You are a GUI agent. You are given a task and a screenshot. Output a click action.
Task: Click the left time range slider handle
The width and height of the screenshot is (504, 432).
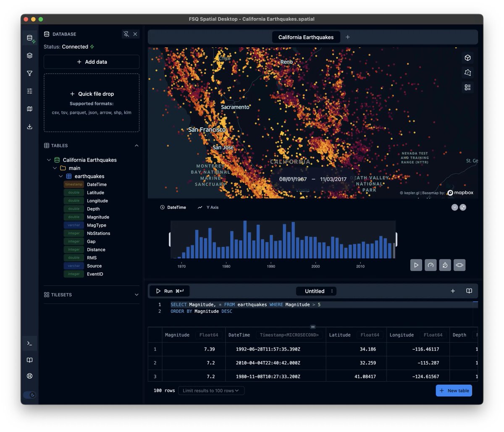170,240
